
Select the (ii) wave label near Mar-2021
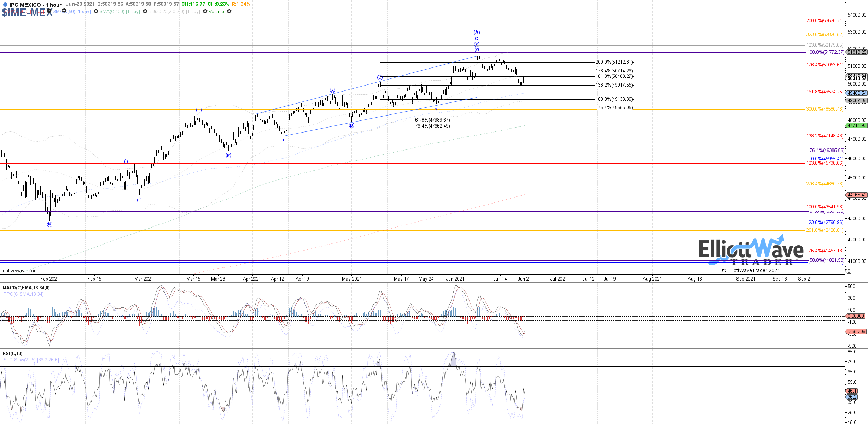point(139,200)
